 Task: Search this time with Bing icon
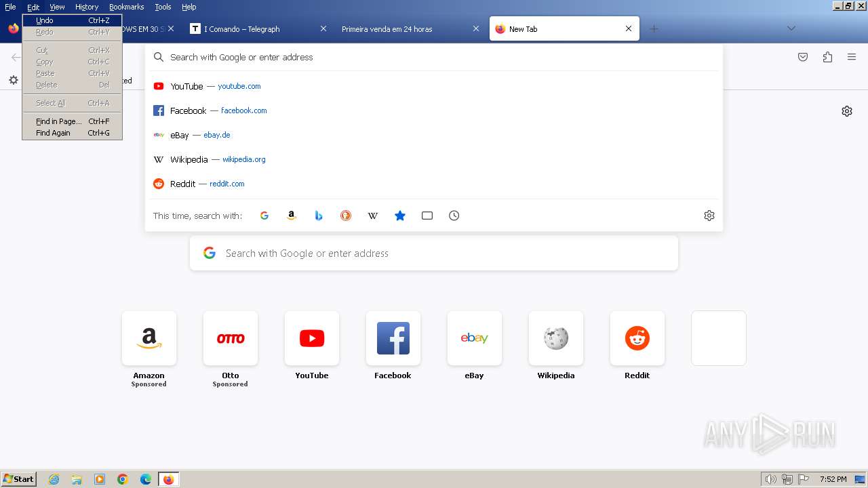[319, 216]
